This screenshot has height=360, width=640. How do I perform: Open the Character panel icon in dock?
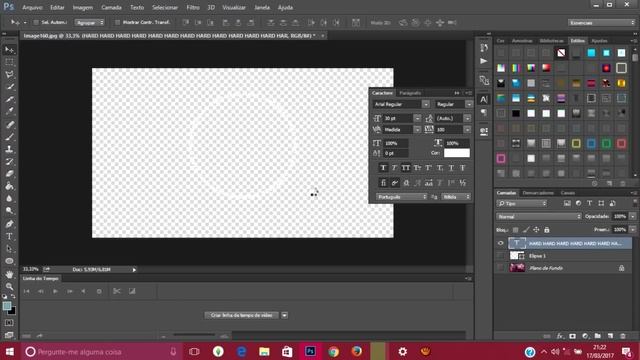point(484,99)
